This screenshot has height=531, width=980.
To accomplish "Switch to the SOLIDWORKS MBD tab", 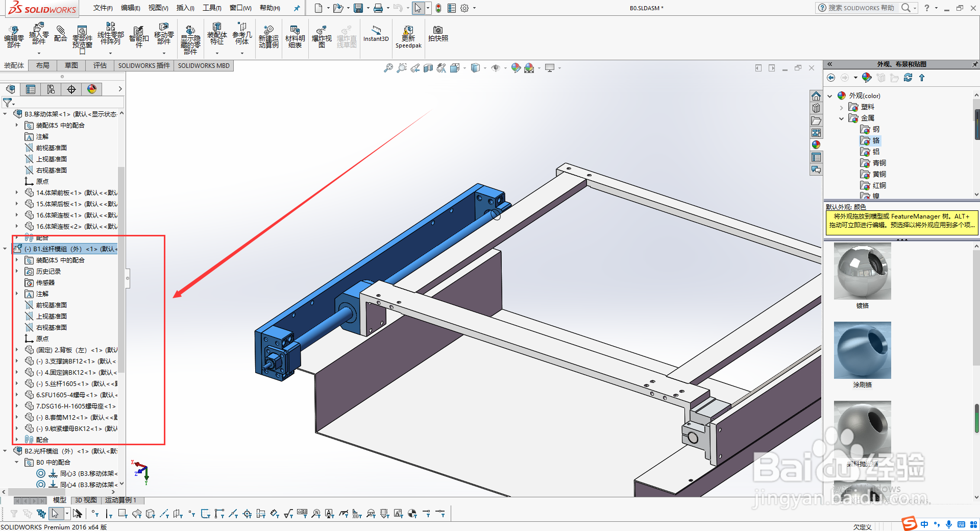I will point(204,65).
